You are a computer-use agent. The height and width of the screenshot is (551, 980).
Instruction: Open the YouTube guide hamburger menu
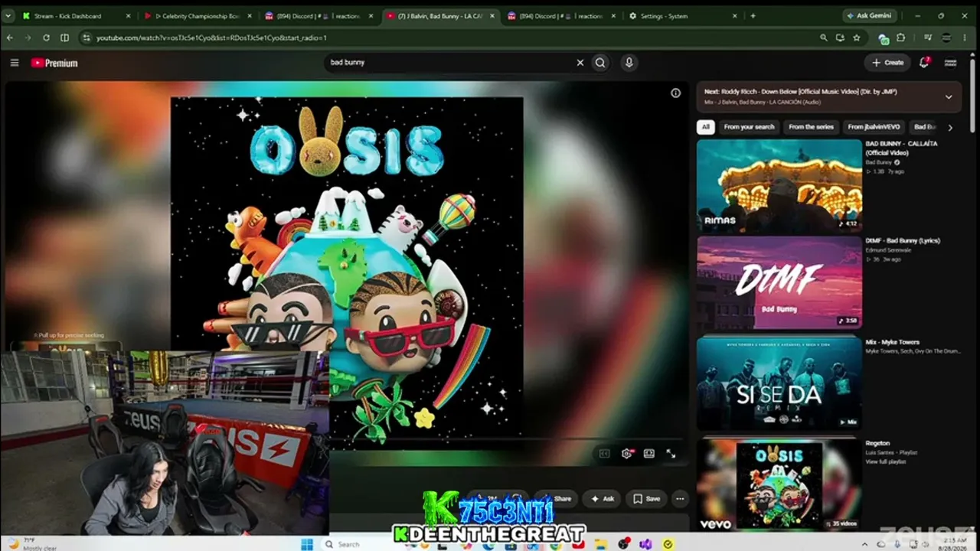pos(14,63)
